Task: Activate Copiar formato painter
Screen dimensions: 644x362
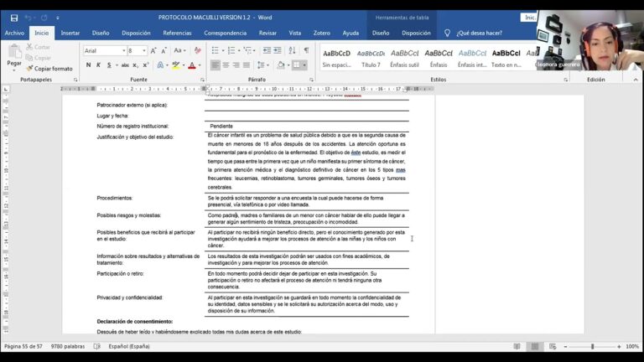Action: pos(49,69)
